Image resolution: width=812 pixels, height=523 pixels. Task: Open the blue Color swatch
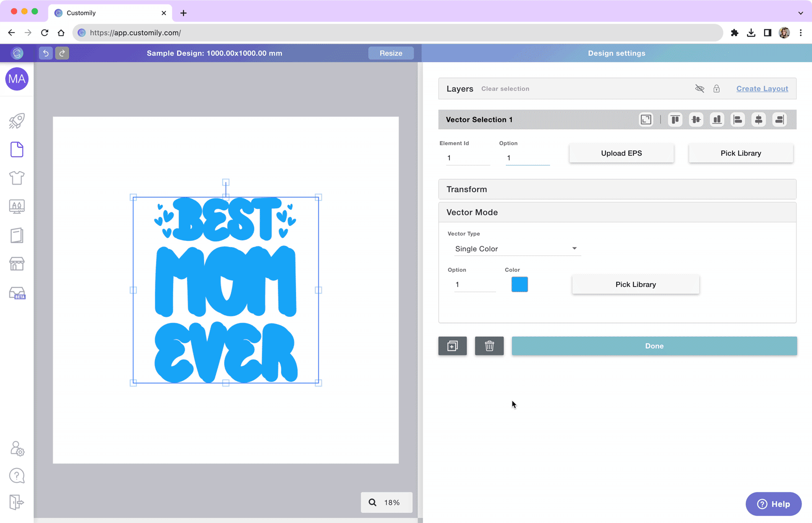point(520,284)
